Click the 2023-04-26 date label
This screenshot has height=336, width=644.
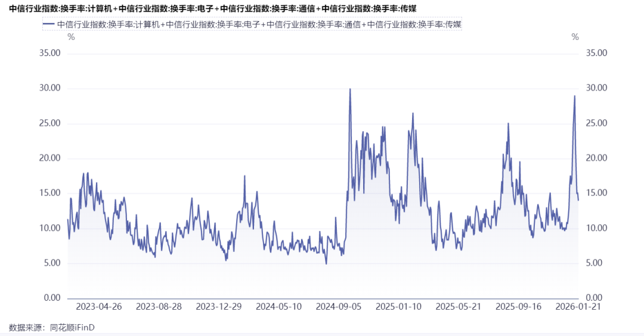pos(99,306)
